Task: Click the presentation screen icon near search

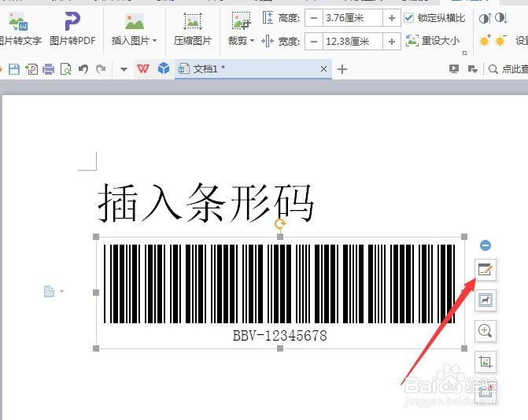Action: click(454, 69)
